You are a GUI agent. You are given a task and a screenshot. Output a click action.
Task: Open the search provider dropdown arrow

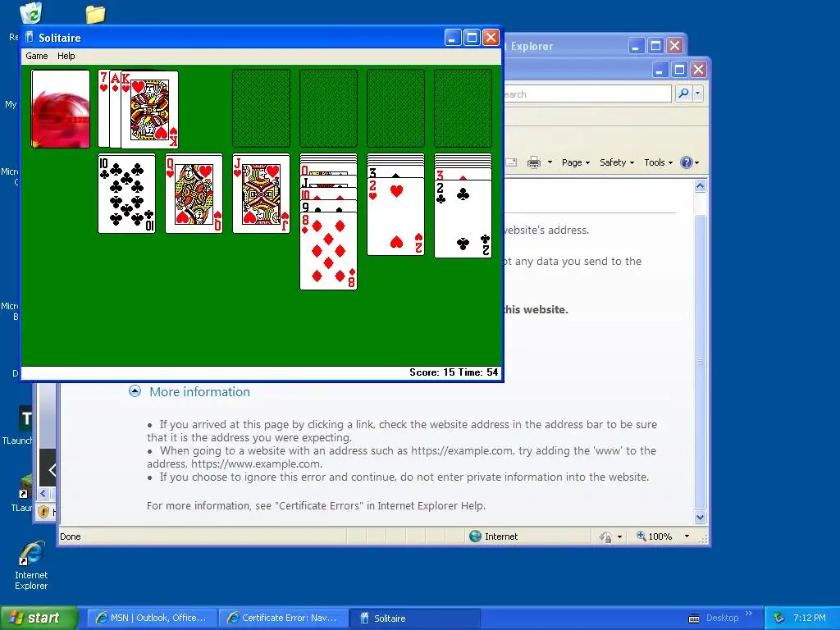pyautogui.click(x=697, y=94)
